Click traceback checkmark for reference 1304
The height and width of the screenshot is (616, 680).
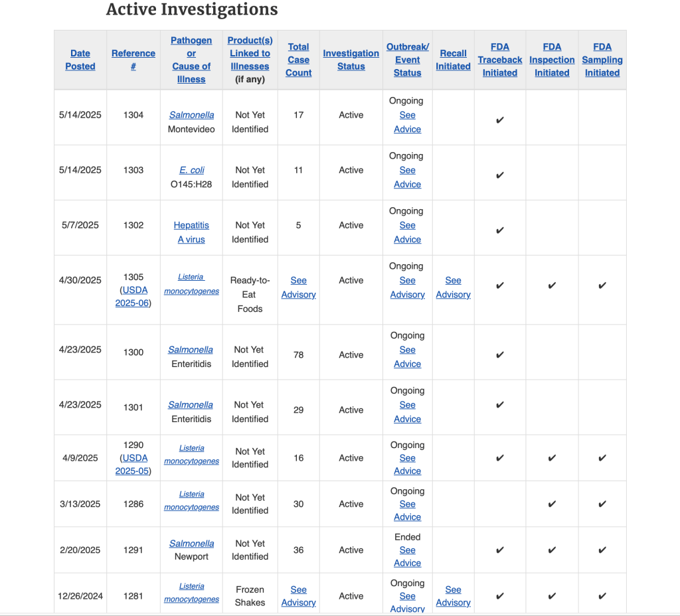pyautogui.click(x=500, y=120)
